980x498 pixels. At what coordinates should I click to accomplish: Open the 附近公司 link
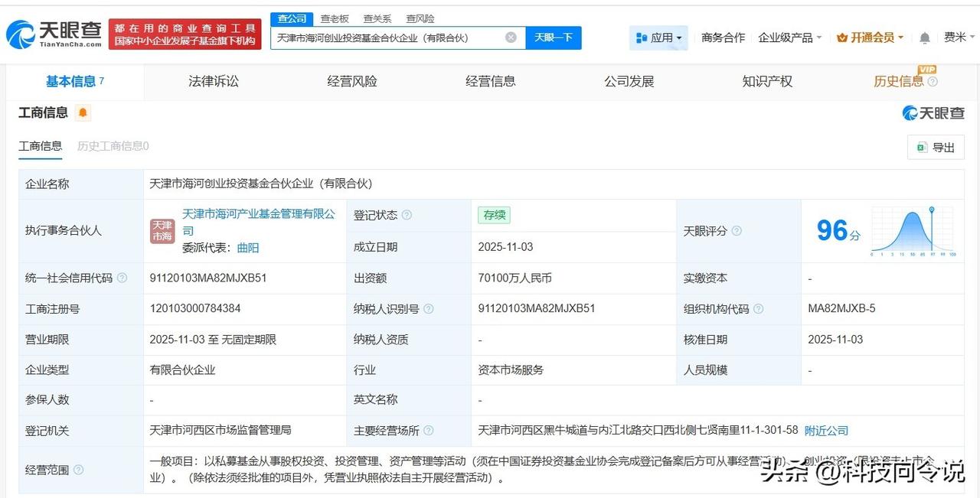[825, 431]
